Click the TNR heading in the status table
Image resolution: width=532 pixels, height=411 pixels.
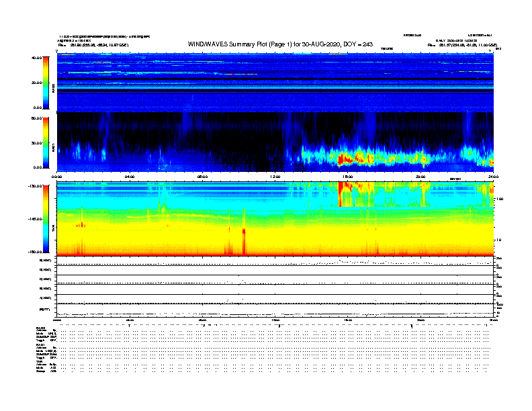pos(39,361)
